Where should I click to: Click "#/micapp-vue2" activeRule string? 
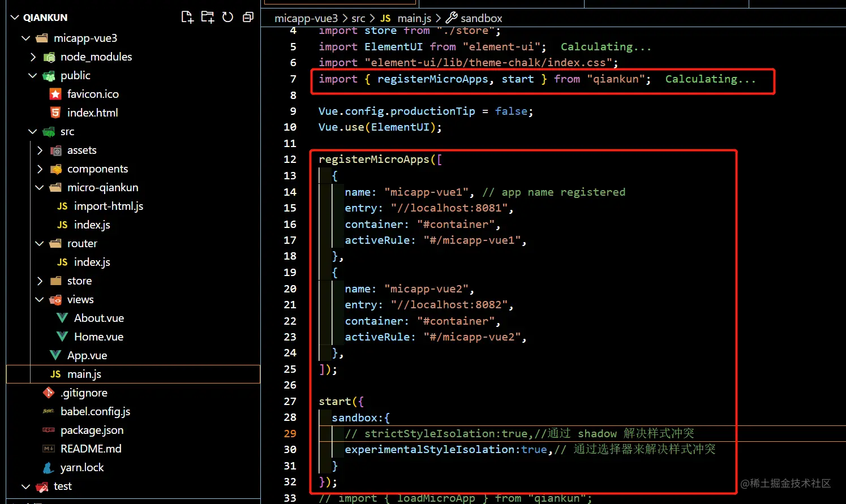[x=472, y=337]
